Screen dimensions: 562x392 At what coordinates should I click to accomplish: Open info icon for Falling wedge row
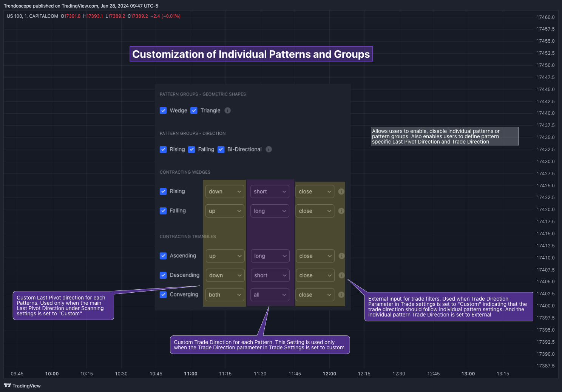click(x=341, y=211)
